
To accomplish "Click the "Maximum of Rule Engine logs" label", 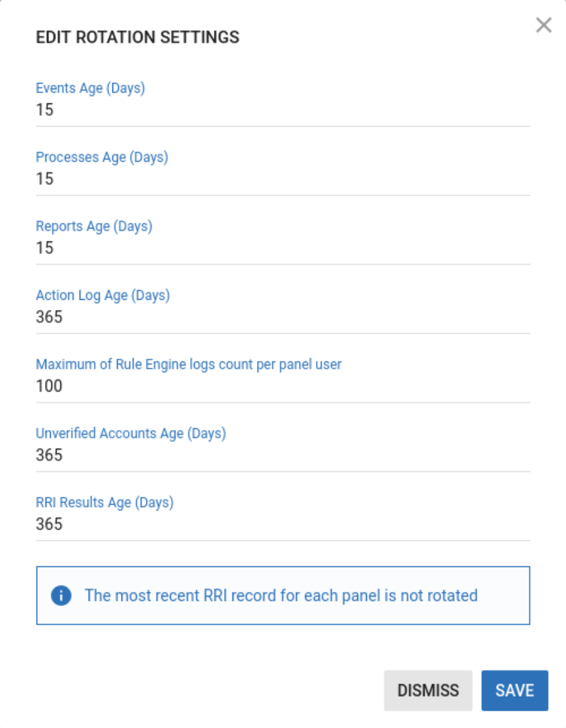I will 188,365.
